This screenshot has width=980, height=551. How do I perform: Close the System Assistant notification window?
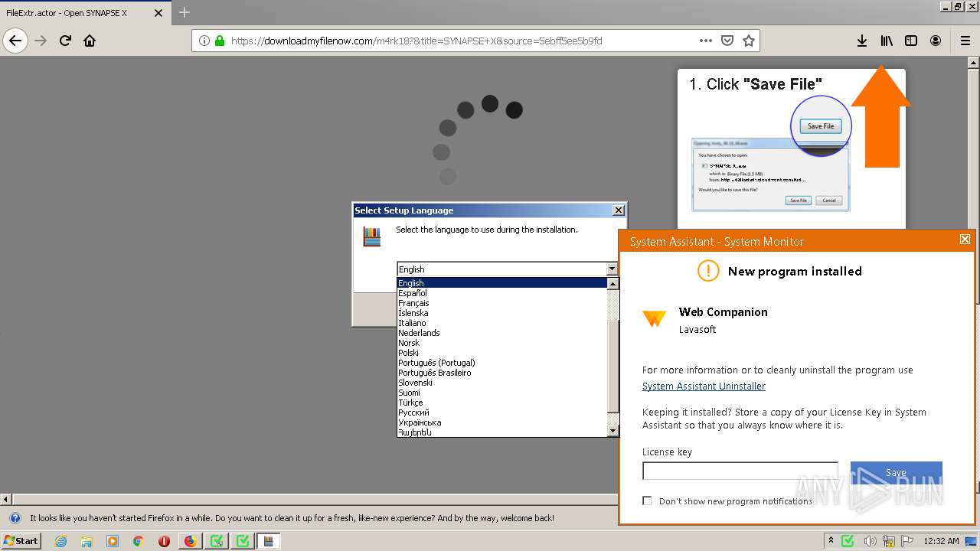(965, 240)
